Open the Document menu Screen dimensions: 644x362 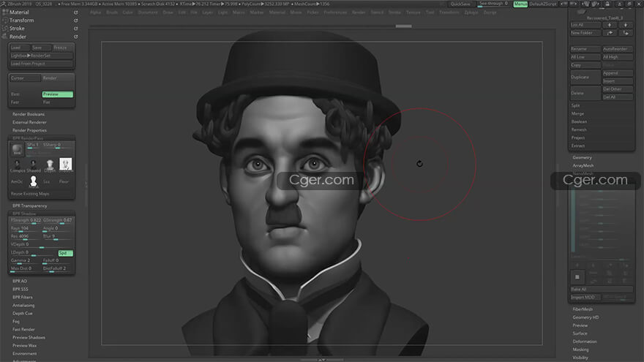point(148,12)
